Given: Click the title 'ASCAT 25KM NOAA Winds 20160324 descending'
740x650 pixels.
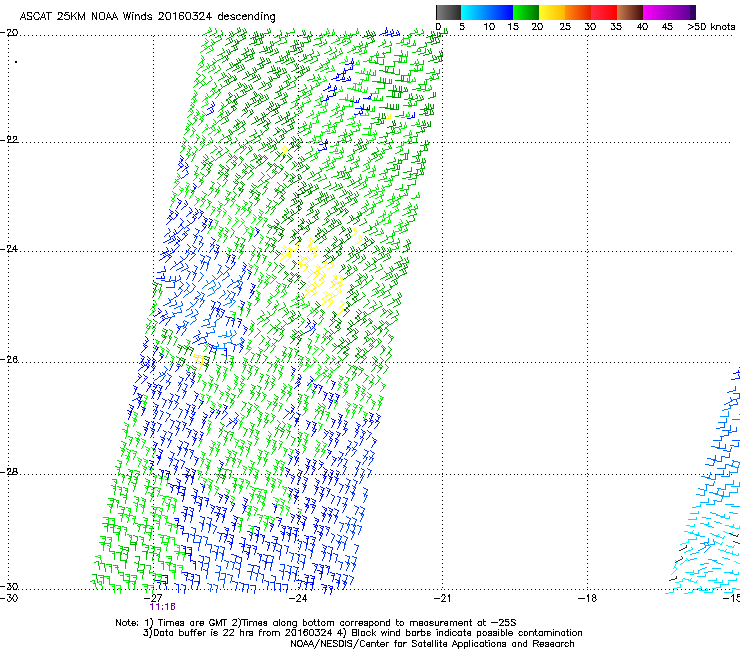Looking at the screenshot, I should coord(147,17).
